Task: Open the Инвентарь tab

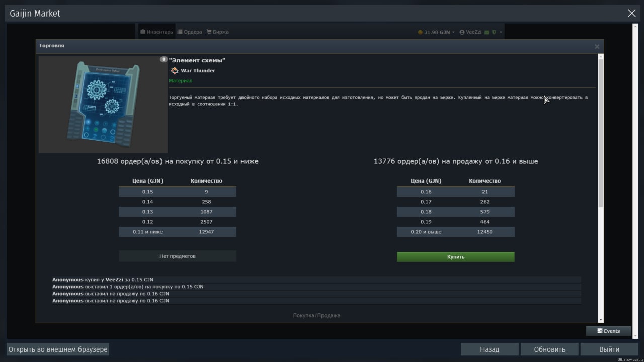Action: [156, 32]
